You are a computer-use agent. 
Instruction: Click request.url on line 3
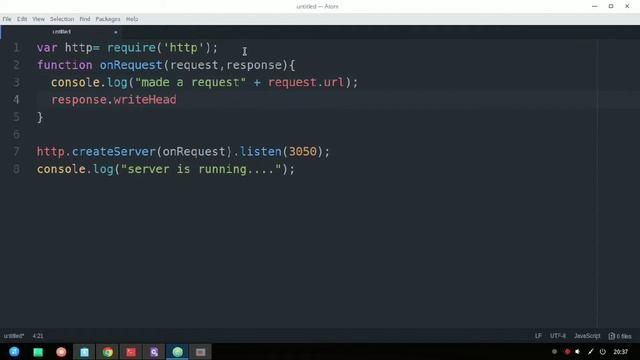click(306, 82)
